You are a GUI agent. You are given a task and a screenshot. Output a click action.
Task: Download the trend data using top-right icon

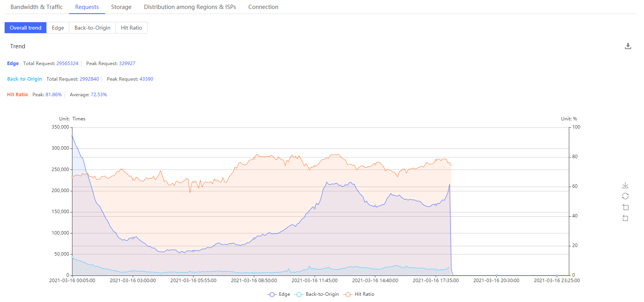coord(628,46)
